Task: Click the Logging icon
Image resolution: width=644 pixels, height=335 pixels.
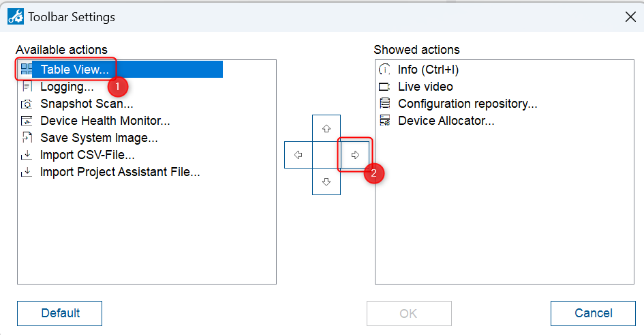Action: point(27,87)
